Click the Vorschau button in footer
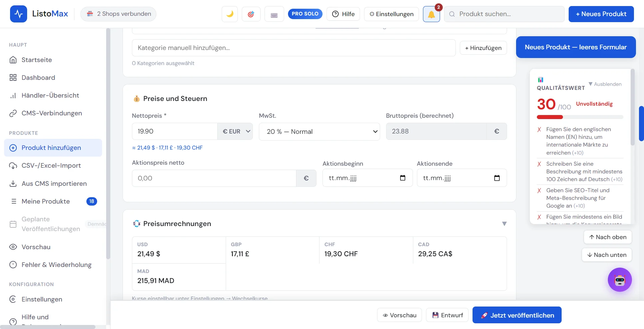The image size is (644, 329). 400,315
